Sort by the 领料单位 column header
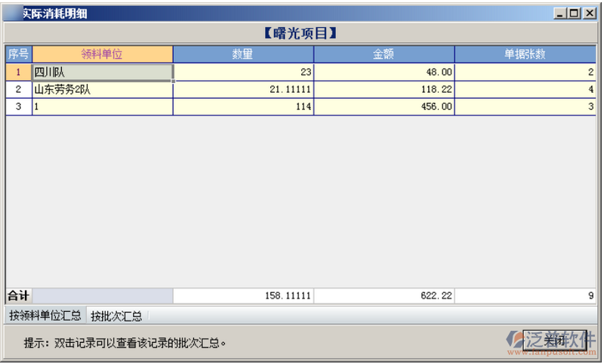The width and height of the screenshot is (604, 364). (x=103, y=54)
